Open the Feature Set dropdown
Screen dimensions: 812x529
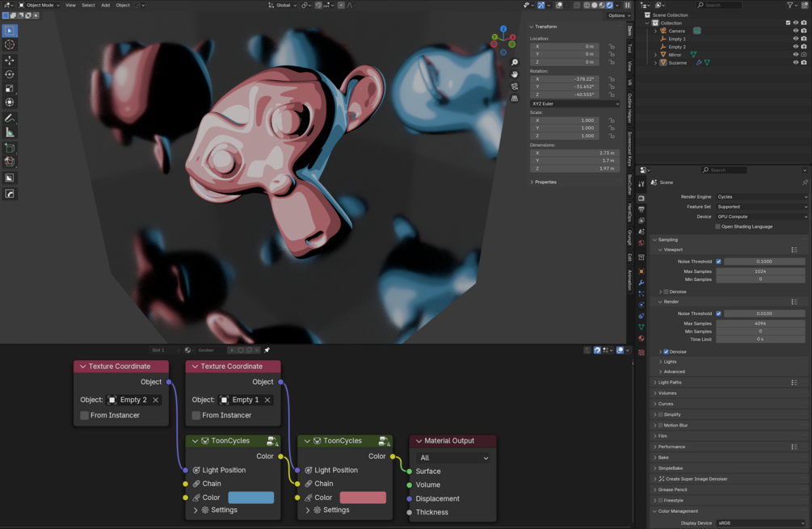[762, 207]
